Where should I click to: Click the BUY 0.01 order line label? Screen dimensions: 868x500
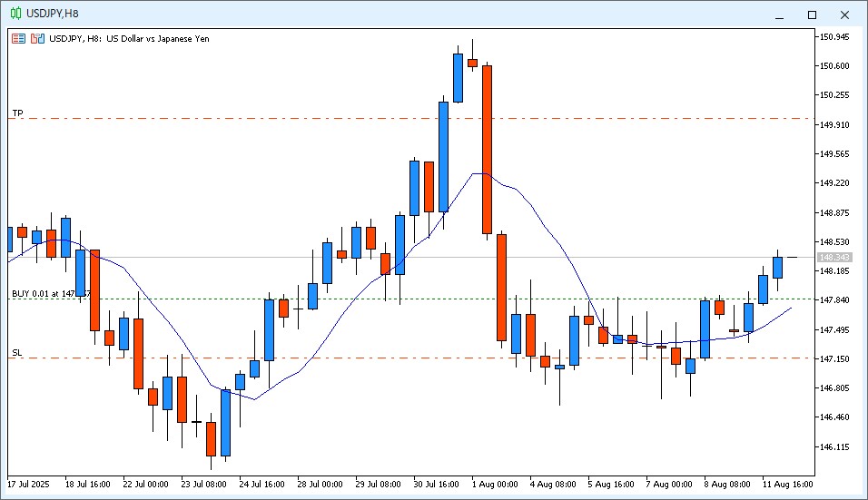(51, 293)
